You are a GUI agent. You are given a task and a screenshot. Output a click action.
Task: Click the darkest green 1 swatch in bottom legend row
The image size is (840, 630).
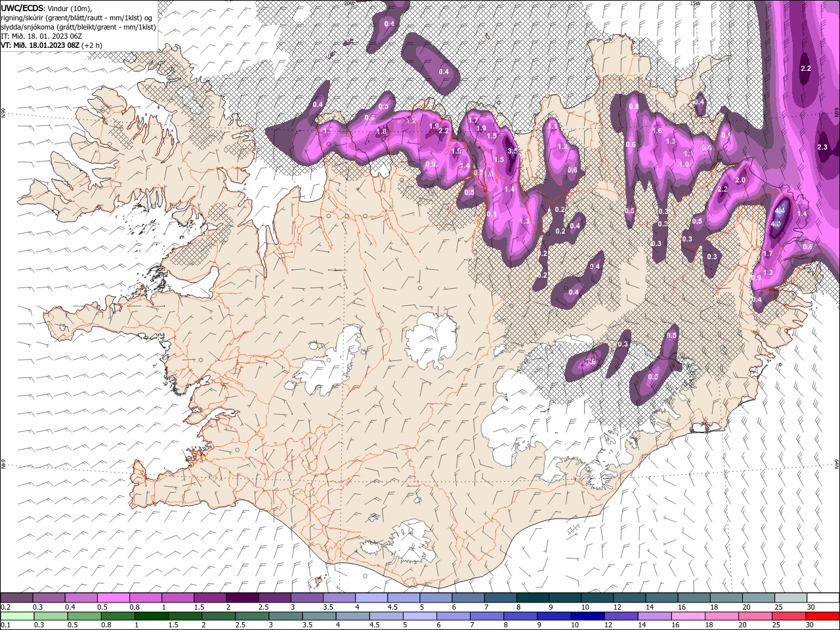pyautogui.click(x=151, y=616)
